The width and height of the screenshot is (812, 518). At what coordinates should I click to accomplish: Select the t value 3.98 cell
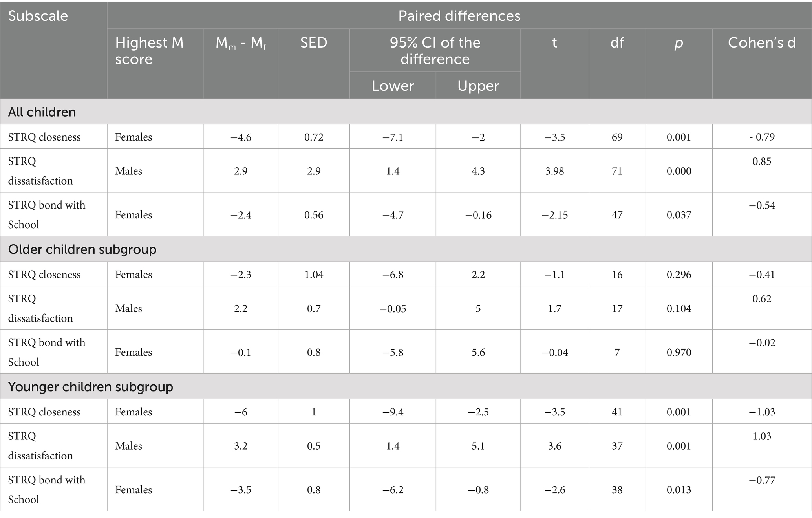[554, 171]
